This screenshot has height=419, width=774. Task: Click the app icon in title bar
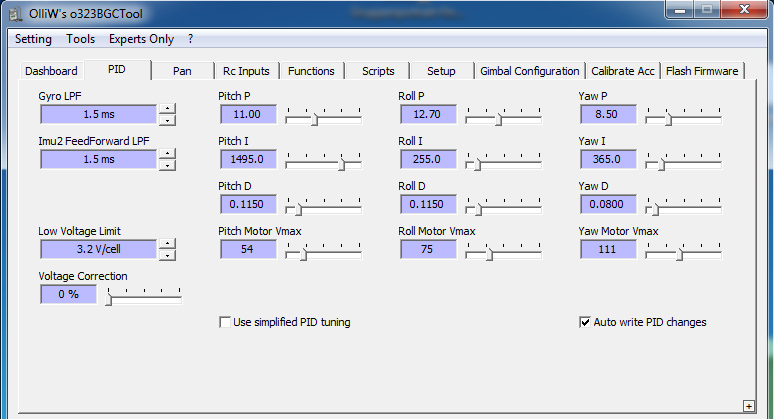point(16,14)
